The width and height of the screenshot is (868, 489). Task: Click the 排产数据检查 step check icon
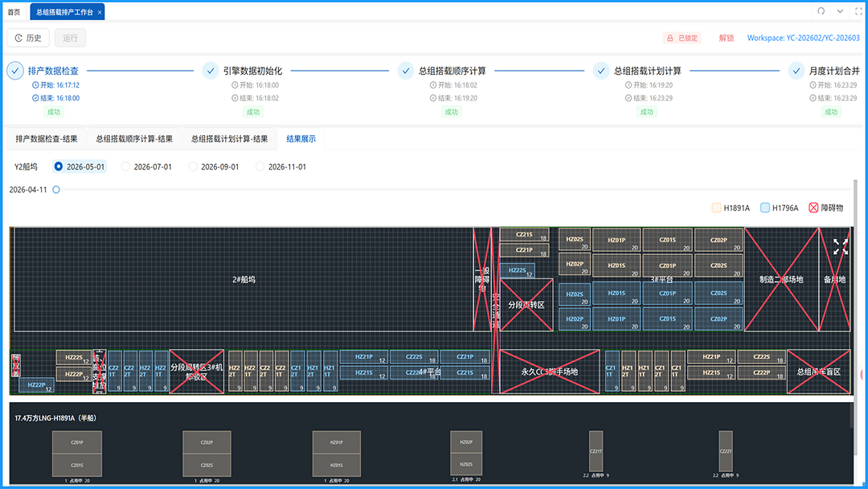[x=15, y=71]
